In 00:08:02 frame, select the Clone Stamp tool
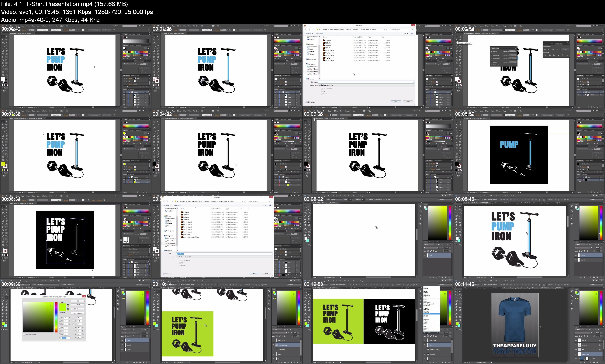Image resolution: width=605 pixels, height=364 pixels. [305, 219]
